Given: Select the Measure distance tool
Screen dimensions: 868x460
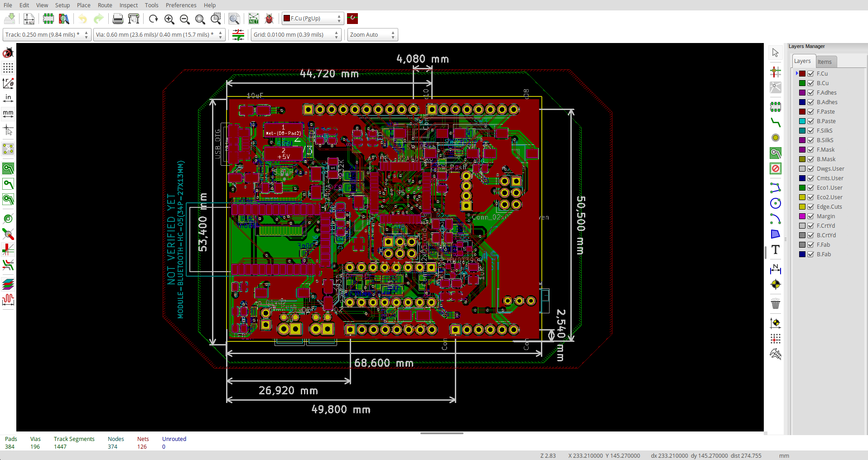Looking at the screenshot, I should point(776,354).
